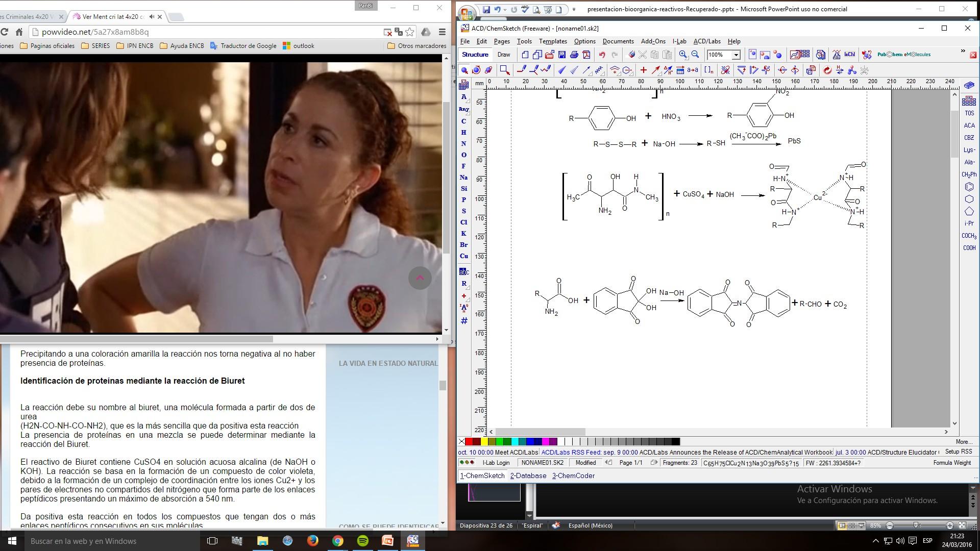
Task: Switch to Draw mode
Action: click(503, 55)
